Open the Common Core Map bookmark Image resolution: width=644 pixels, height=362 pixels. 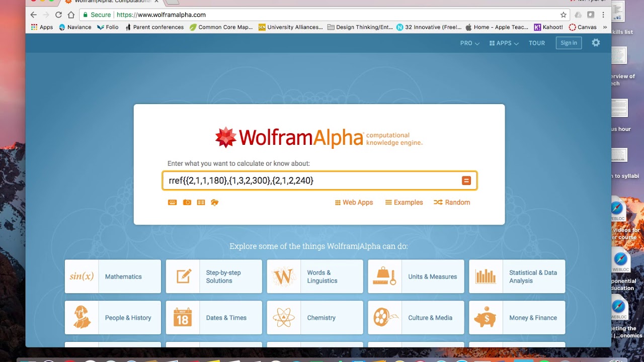click(x=221, y=27)
